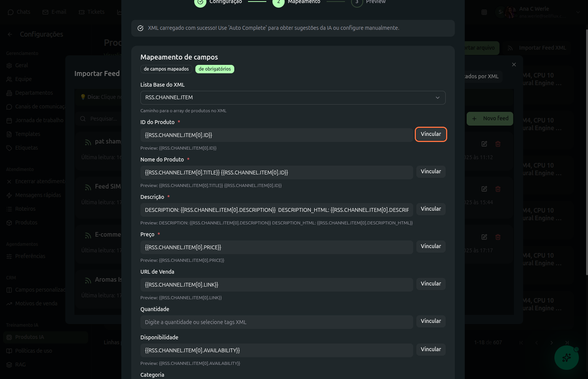This screenshot has width=588, height=379.
Task: Click the Novo feed button
Action: tap(490, 119)
